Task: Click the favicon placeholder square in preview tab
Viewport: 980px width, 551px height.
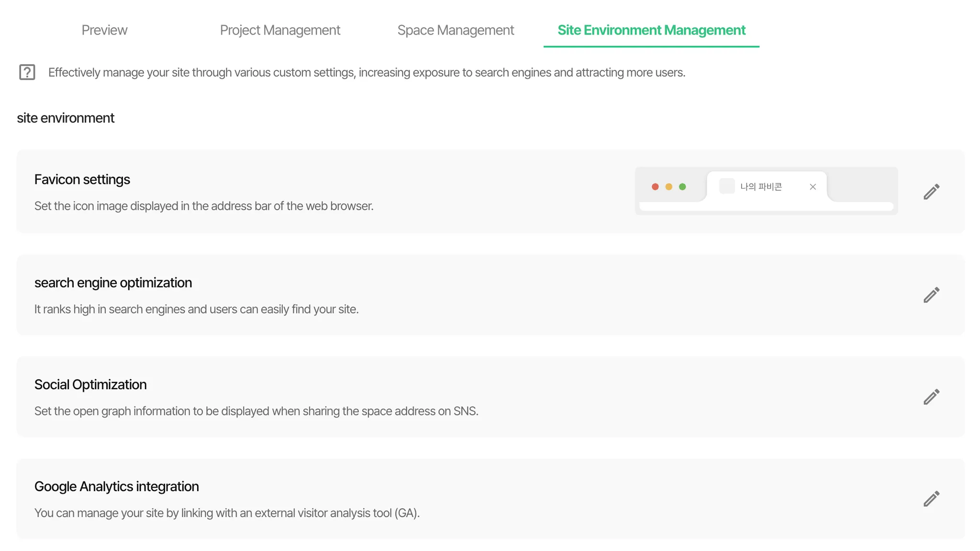Action: click(x=726, y=186)
